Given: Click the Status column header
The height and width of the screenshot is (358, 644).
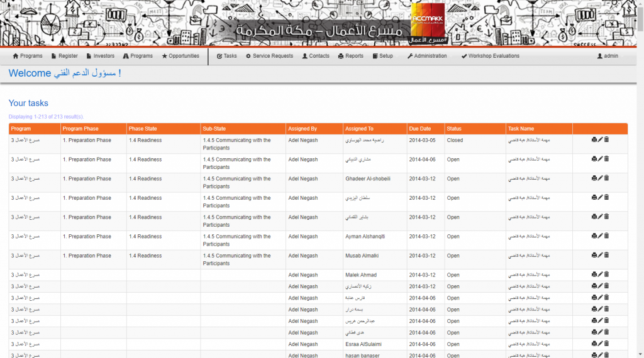Looking at the screenshot, I should point(454,129).
